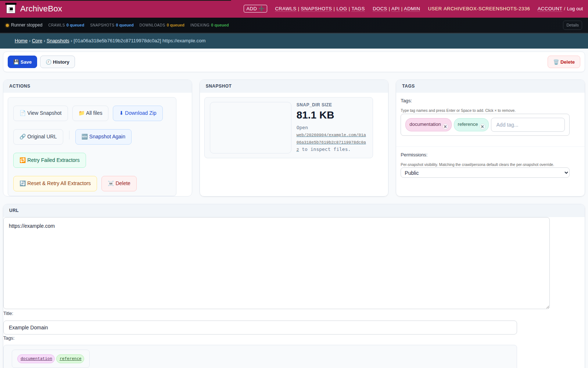Click the ArchiveBox title text
Viewport: 588px width, 368px height.
(x=41, y=9)
